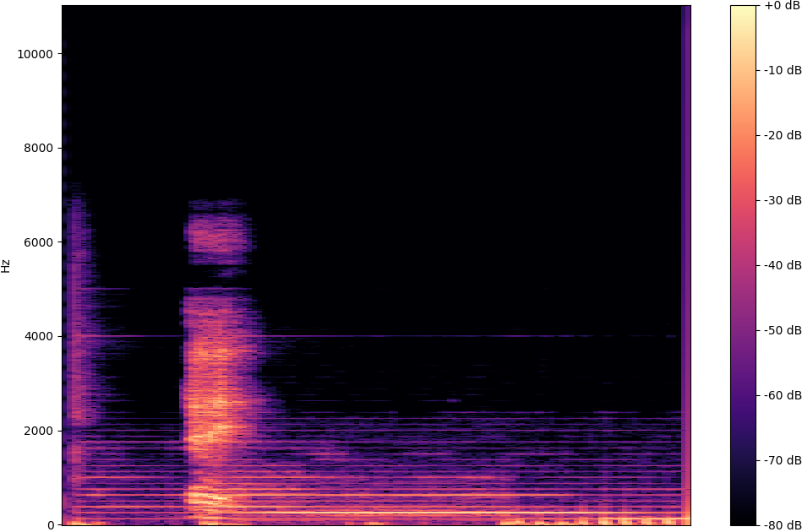Click the +0 dB colorbar label
Screen dimensions: 802x532
(783, 6)
